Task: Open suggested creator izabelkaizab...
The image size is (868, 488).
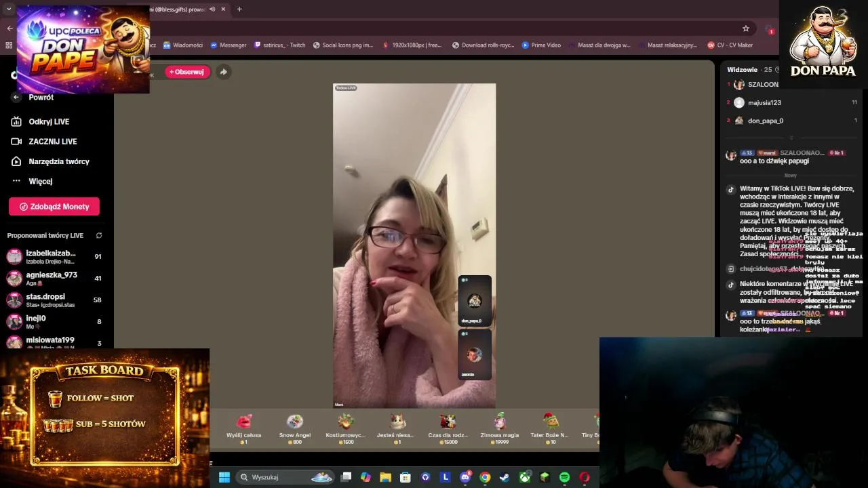Action: tap(54, 257)
